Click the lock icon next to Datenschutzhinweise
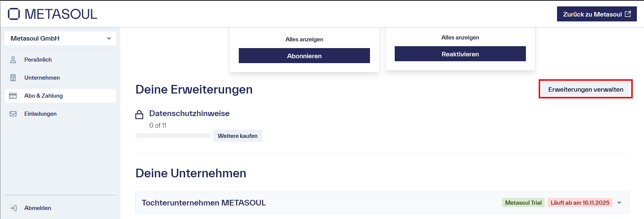 [x=139, y=113]
